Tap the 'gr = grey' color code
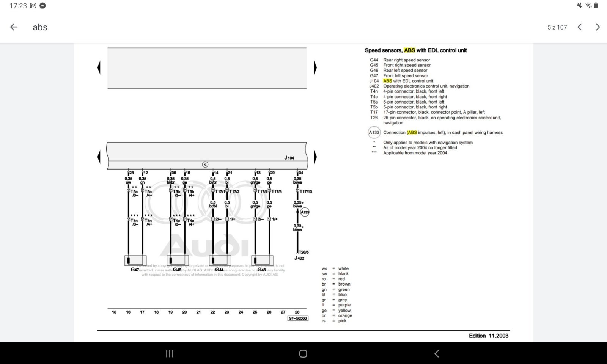The height and width of the screenshot is (364, 607). [x=335, y=300]
